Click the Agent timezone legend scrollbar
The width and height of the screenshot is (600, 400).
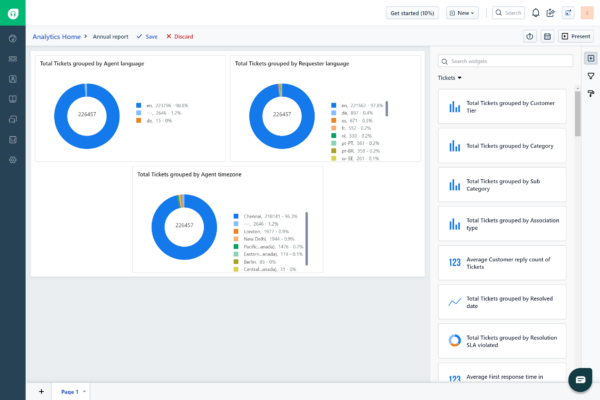tap(307, 238)
